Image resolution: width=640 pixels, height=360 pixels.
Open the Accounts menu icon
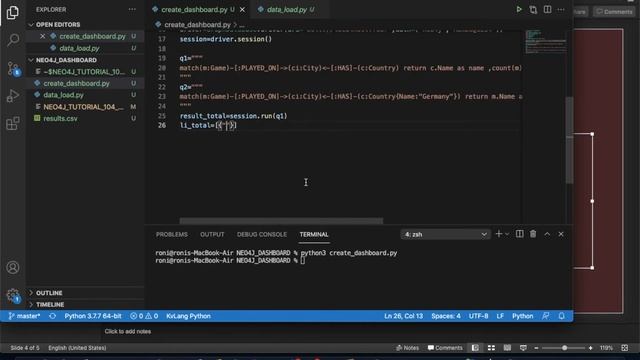pyautogui.click(x=13, y=267)
